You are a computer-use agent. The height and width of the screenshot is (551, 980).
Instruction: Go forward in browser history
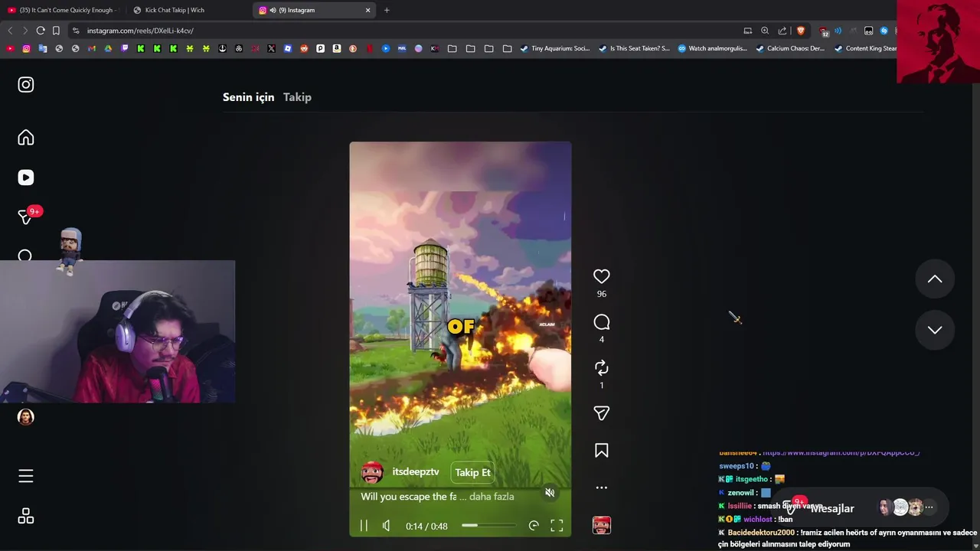click(x=25, y=31)
